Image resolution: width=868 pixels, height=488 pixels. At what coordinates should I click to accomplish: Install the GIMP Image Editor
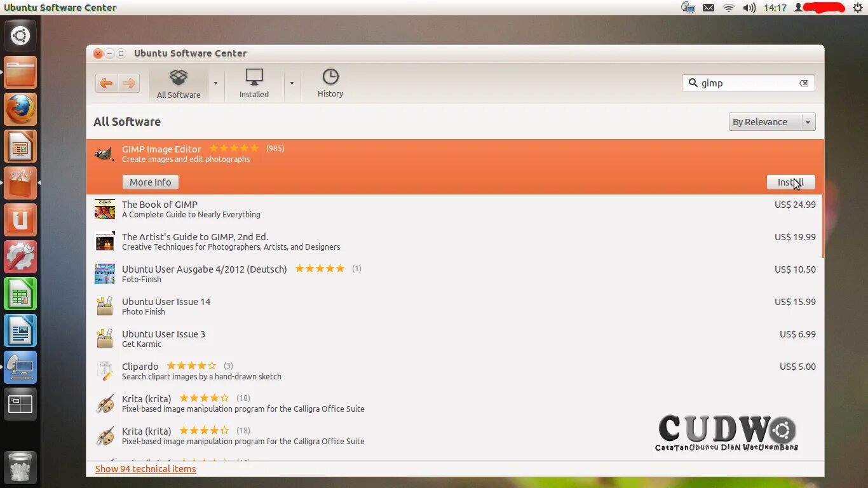[790, 182]
